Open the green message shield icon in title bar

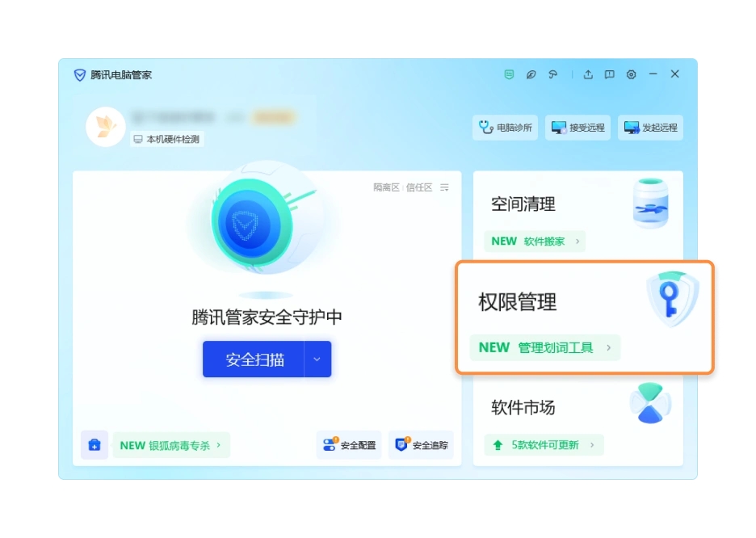coord(509,74)
